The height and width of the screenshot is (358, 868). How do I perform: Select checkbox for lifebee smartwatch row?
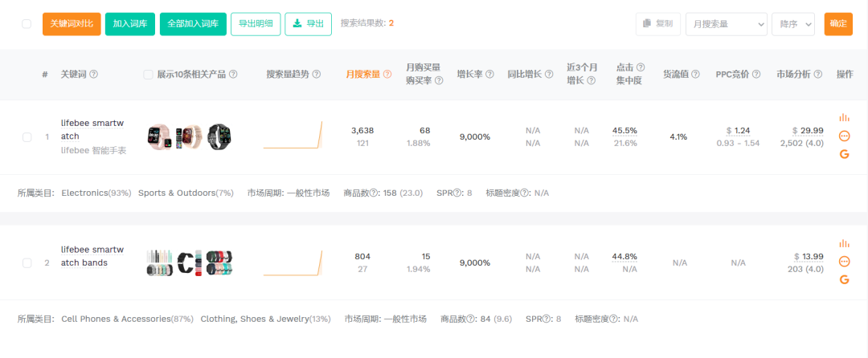click(x=27, y=137)
